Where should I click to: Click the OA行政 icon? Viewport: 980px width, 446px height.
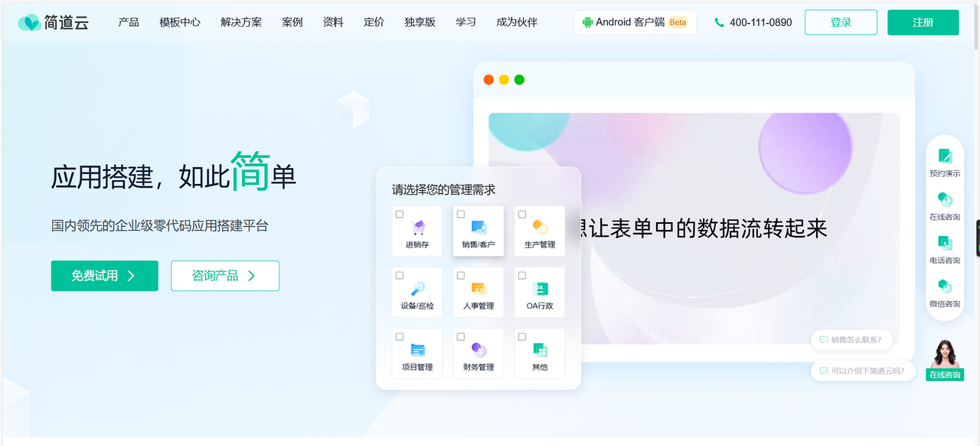[x=540, y=288]
